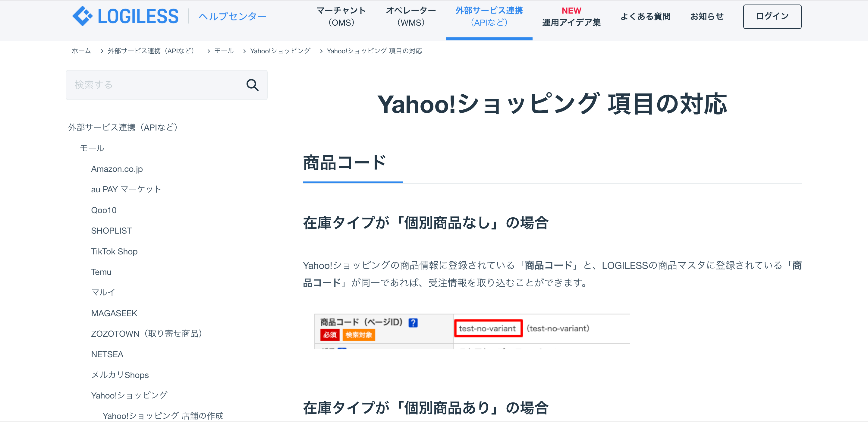Click the search magnifier icon
Viewport: 868px width, 422px height.
coord(252,85)
